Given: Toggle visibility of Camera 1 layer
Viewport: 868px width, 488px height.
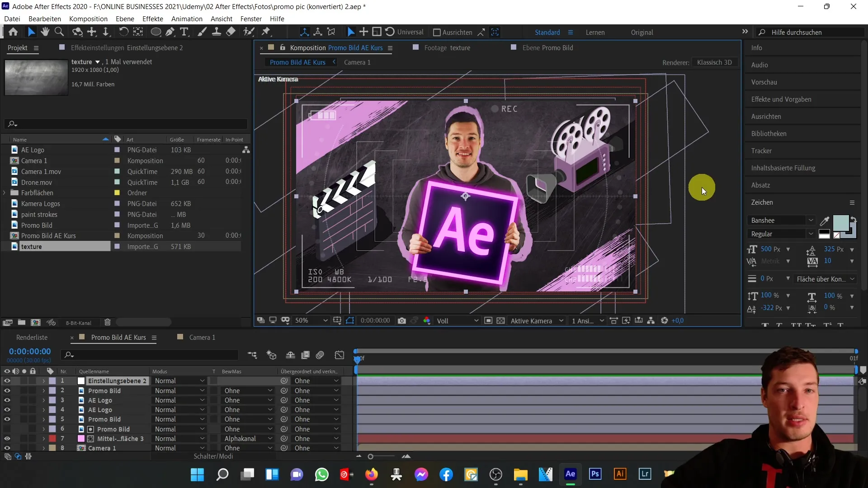Looking at the screenshot, I should coord(7,447).
